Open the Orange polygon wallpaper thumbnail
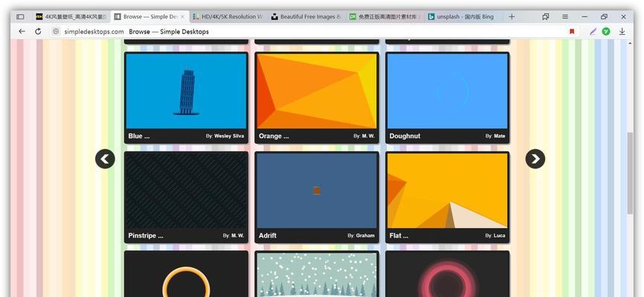The width and height of the screenshot is (644, 297). coord(317,91)
